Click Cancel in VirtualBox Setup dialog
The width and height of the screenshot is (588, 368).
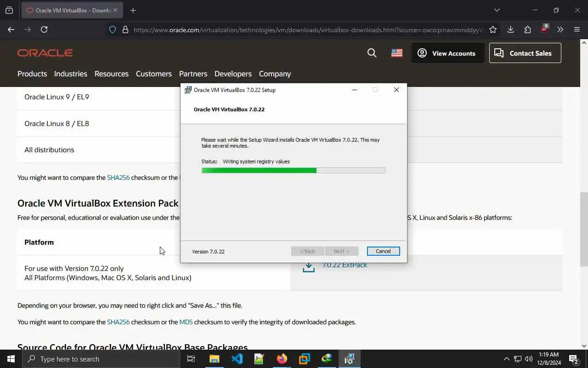383,251
